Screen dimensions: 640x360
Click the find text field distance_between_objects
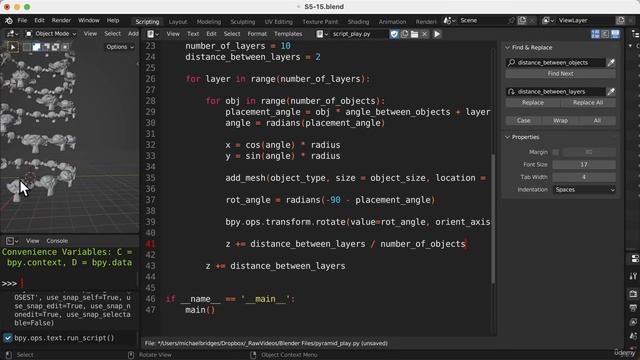point(556,62)
